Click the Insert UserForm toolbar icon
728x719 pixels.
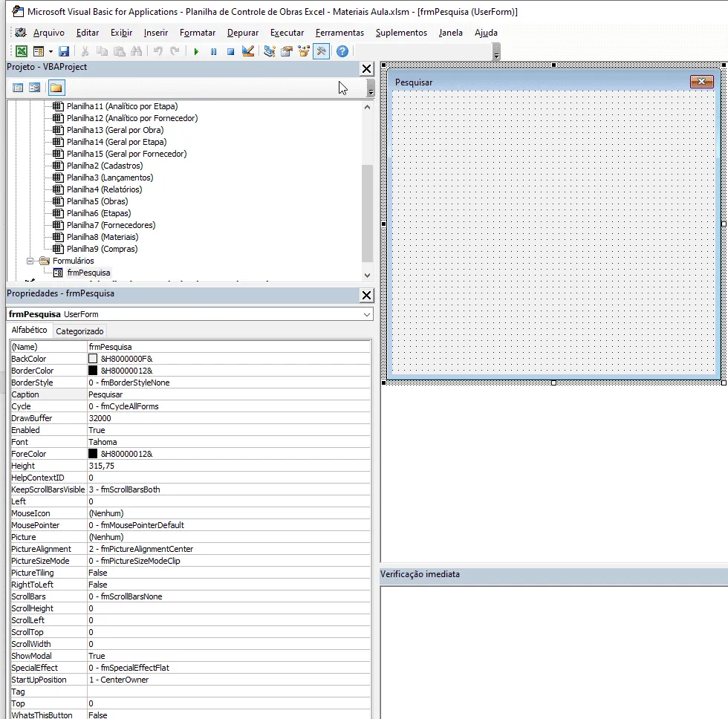tap(39, 51)
